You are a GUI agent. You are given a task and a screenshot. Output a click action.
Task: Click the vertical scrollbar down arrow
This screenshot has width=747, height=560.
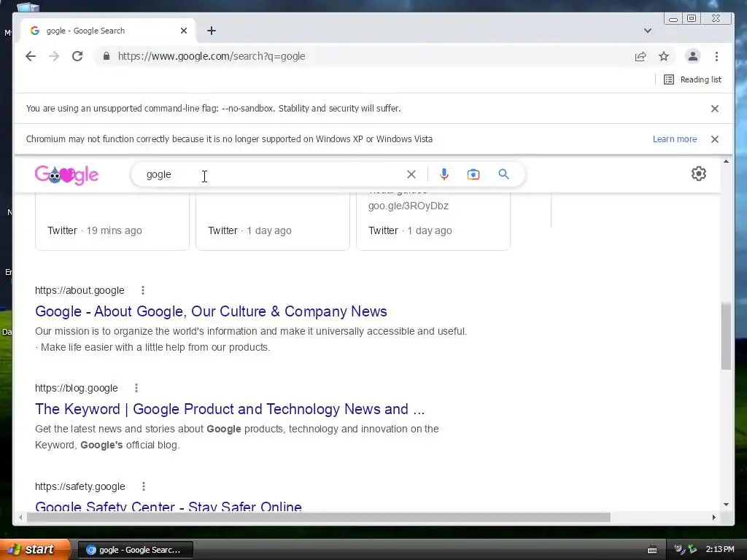(x=726, y=505)
